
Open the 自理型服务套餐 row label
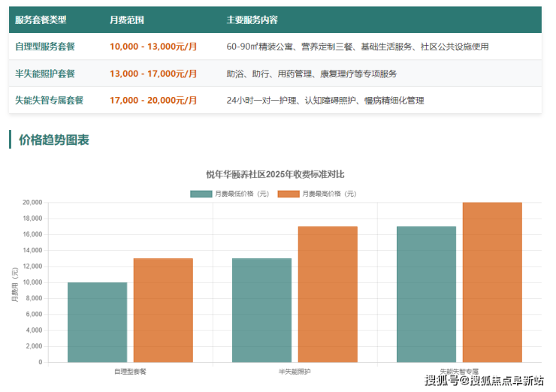pos(45,47)
